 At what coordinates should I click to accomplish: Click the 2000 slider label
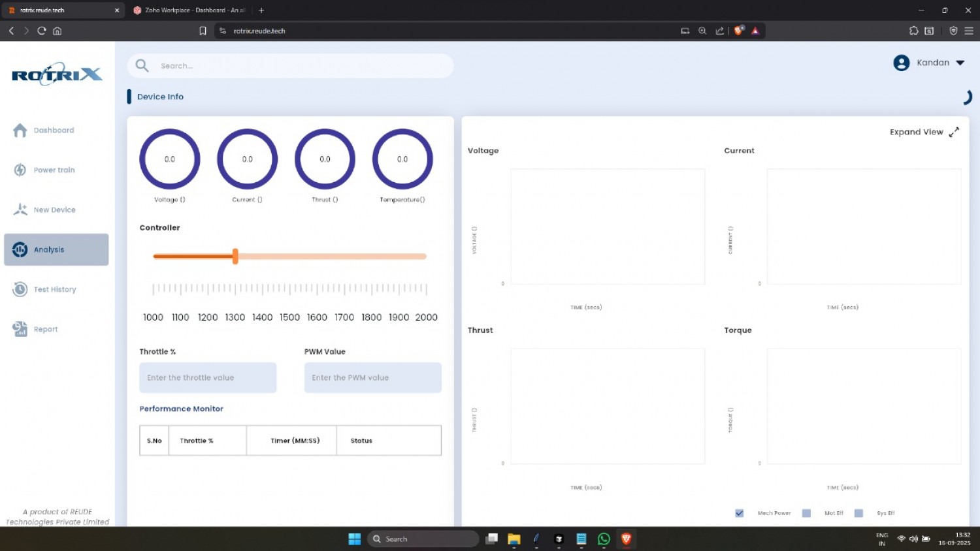pos(426,317)
